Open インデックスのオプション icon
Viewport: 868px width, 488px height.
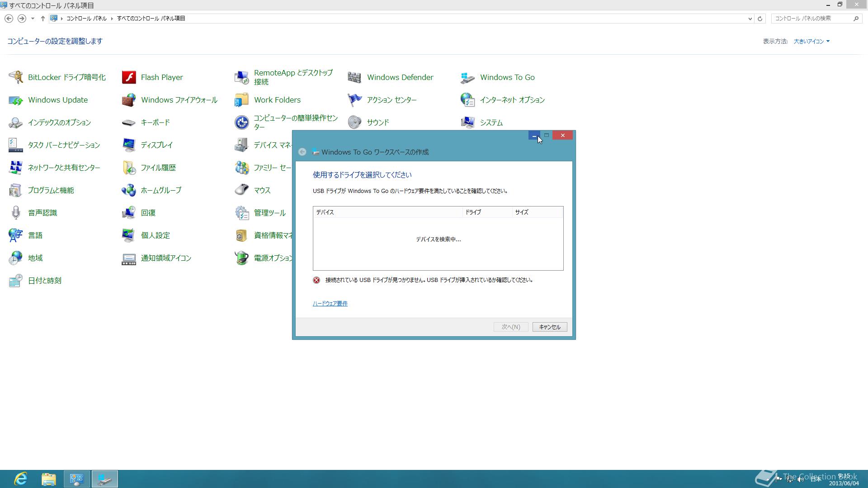click(16, 122)
